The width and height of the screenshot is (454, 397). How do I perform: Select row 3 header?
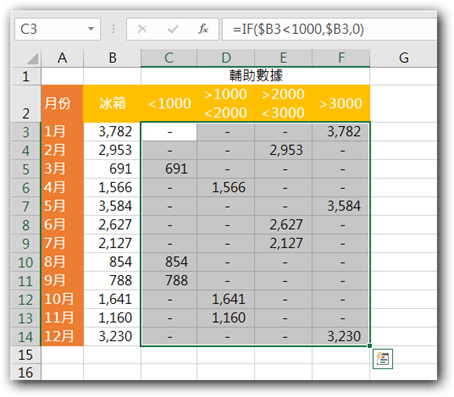click(26, 132)
